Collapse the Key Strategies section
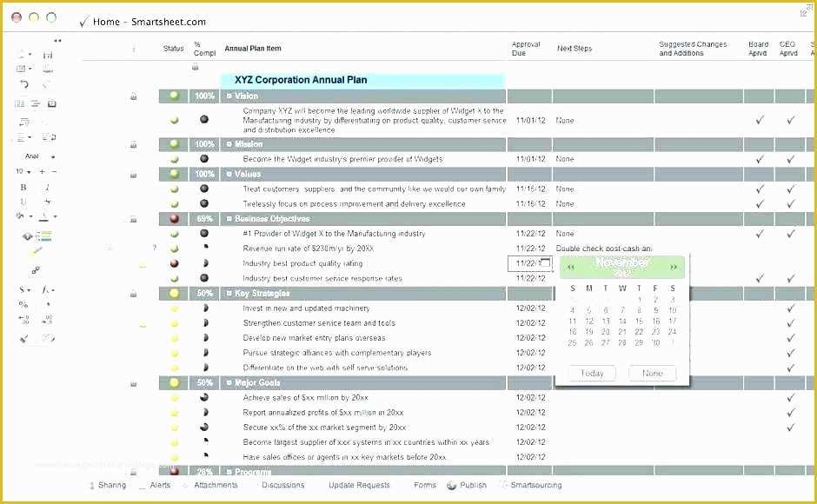 pyautogui.click(x=229, y=294)
